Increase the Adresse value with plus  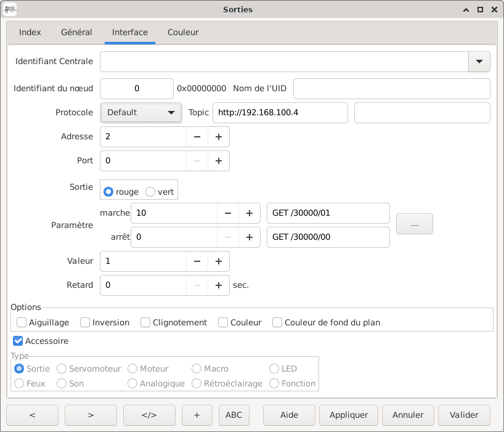click(218, 137)
